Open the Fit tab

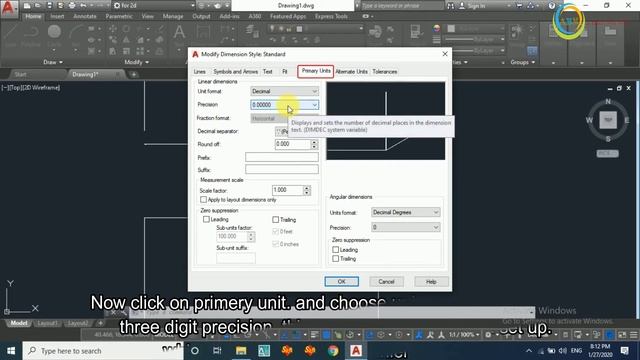pyautogui.click(x=284, y=71)
